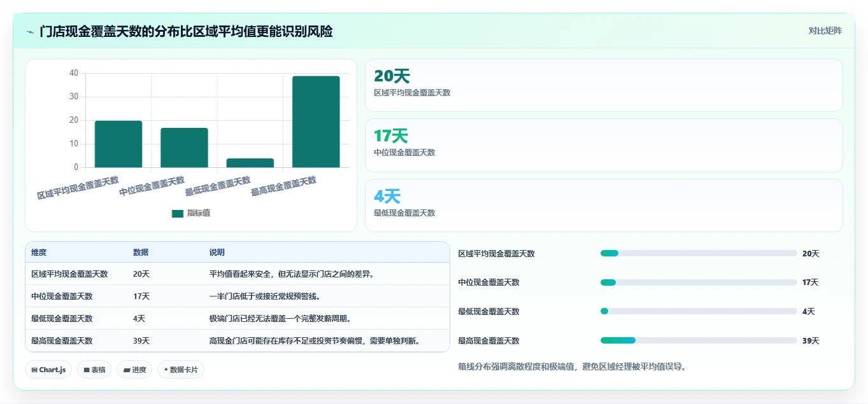The height and width of the screenshot is (404, 868).
Task: Click the 中位现金覆盖天数 chart bar
Action: (x=184, y=148)
